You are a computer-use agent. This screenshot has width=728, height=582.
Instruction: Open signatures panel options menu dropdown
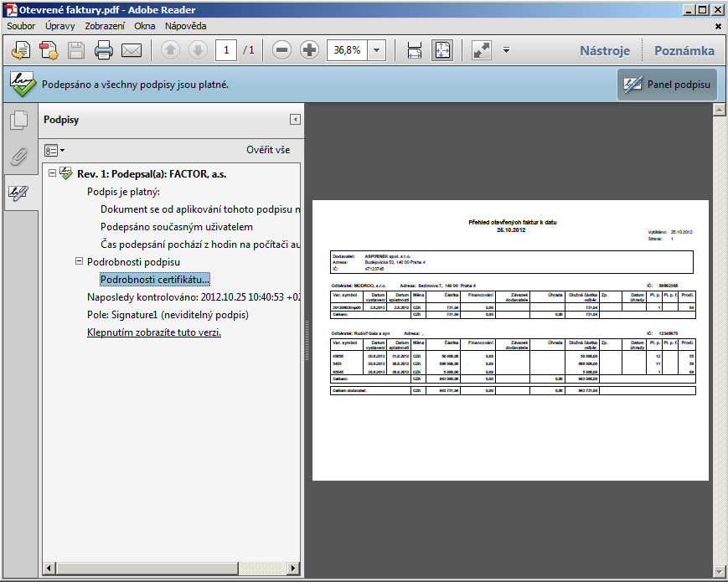[x=54, y=151]
